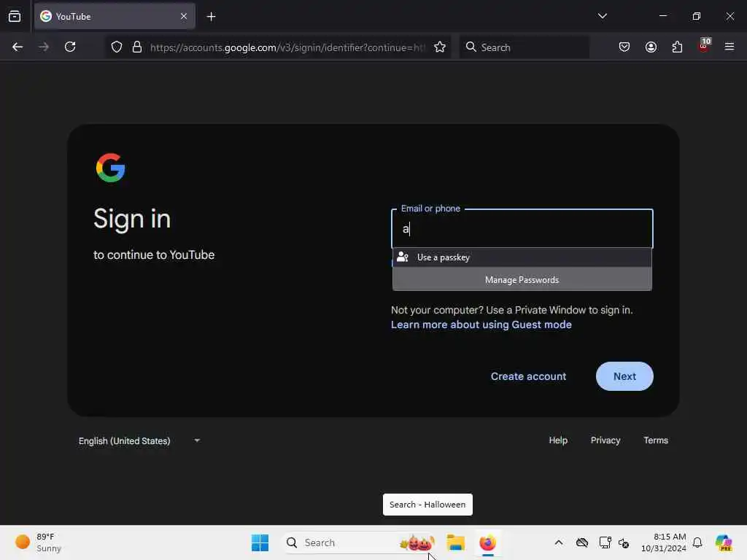
Task: Open tracking protection shield icon
Action: pos(117,47)
